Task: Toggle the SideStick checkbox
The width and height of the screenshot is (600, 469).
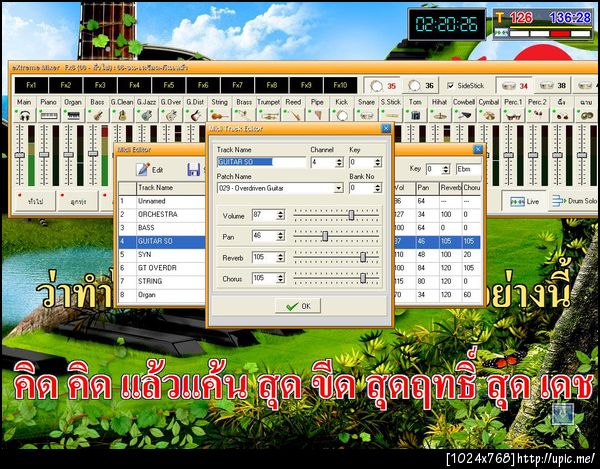Action: [451, 86]
